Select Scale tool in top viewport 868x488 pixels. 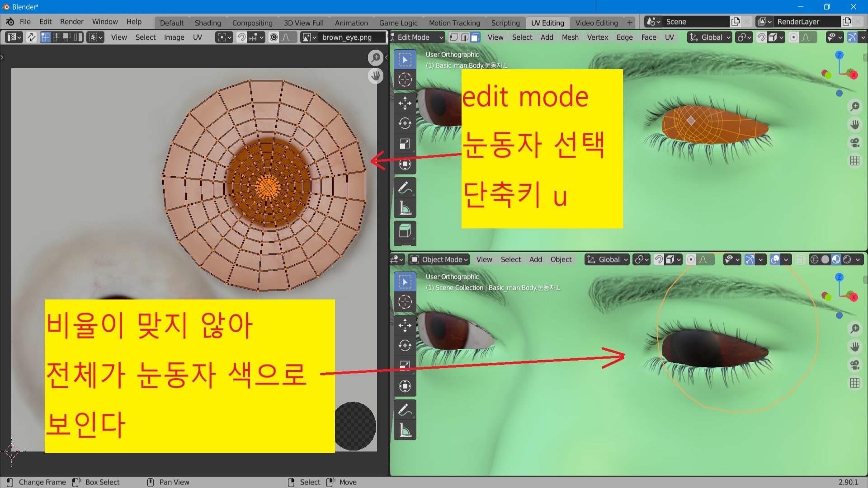[405, 144]
